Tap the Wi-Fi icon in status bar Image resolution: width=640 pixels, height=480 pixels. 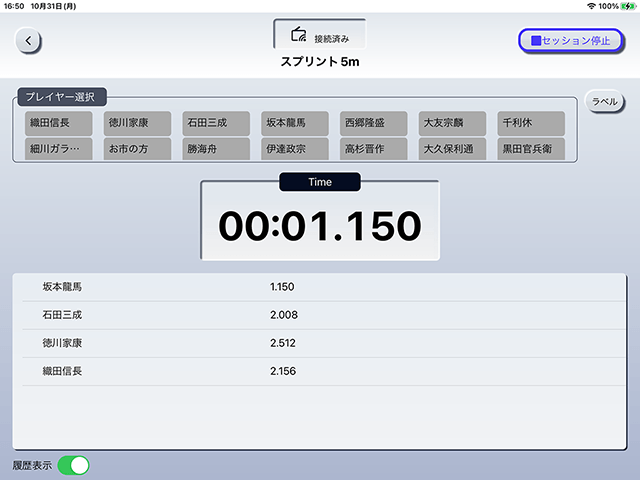[x=591, y=6]
